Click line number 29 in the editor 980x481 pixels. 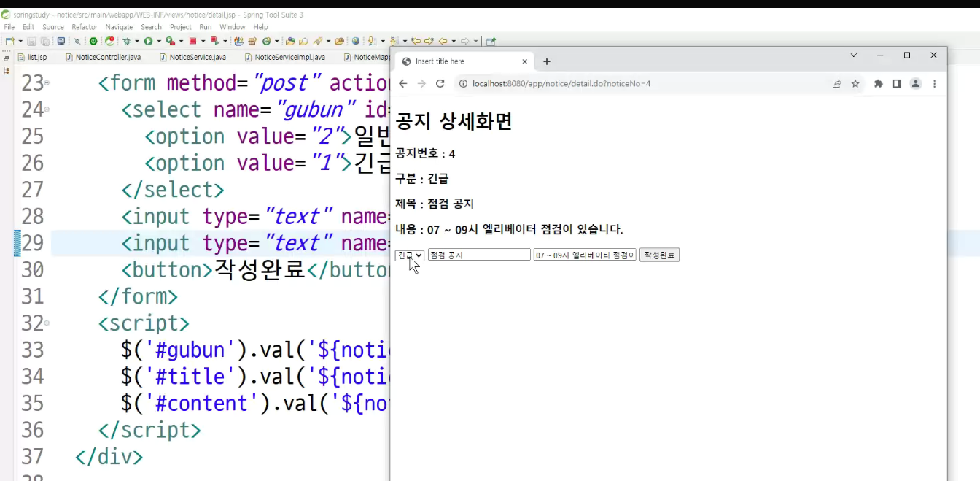click(33, 243)
